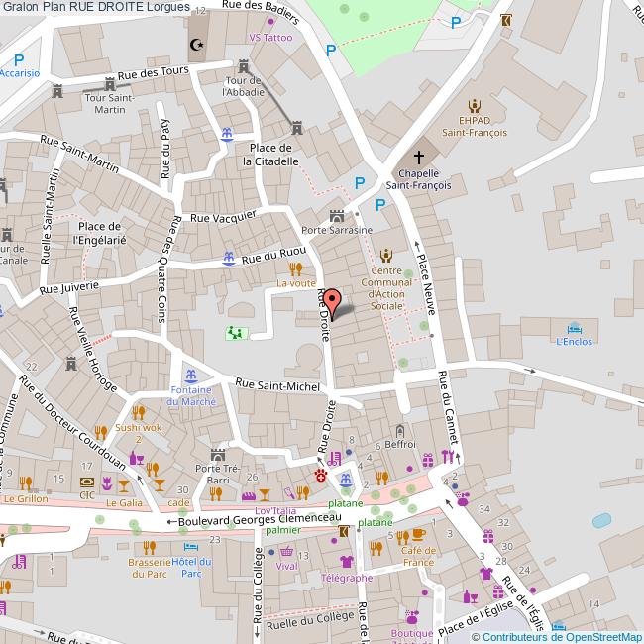The image size is (644, 644).
Task: Click the Contributeurs attribution link
Action: 513,637
